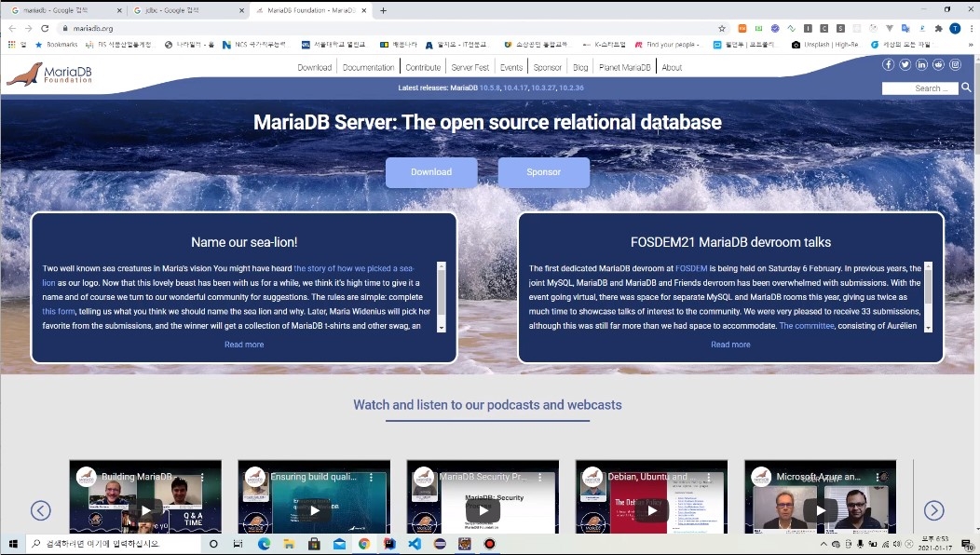980x555 pixels.
Task: Open options menu on Ensuring build quality video
Action: pos(372,477)
